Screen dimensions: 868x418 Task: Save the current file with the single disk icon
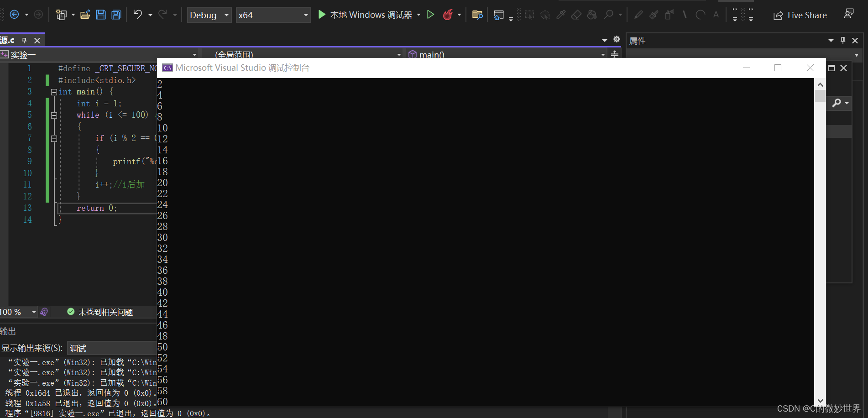click(101, 15)
